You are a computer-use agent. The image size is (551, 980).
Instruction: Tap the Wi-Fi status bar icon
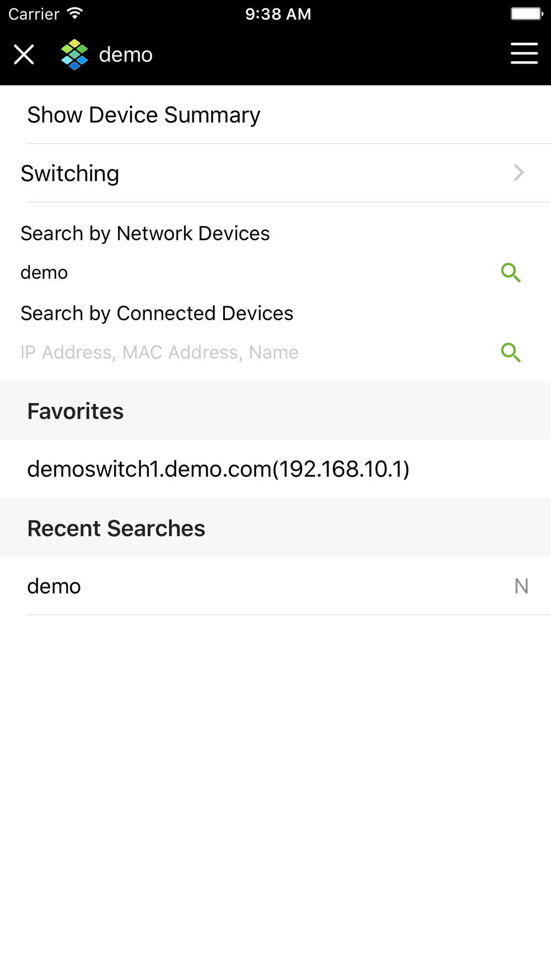(x=75, y=14)
